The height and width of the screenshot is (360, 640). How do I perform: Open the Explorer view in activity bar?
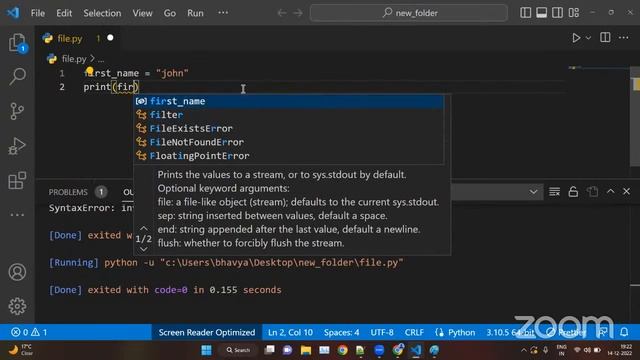point(17,42)
